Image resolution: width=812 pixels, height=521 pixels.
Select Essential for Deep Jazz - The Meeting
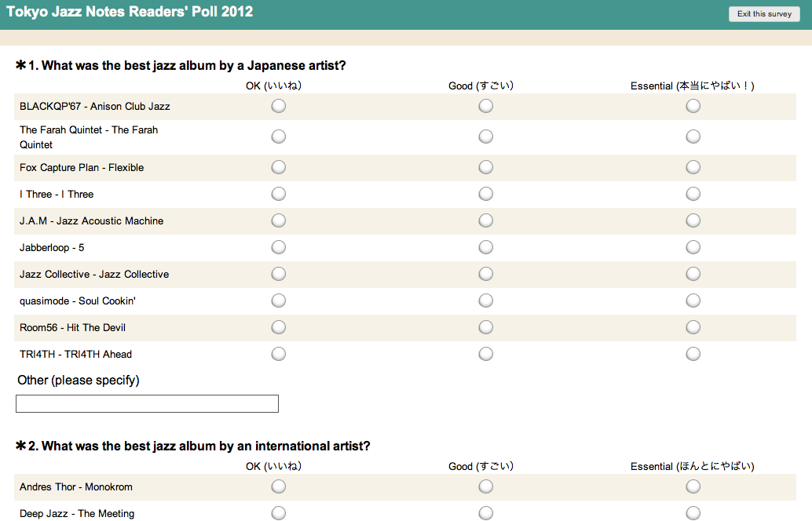pyautogui.click(x=693, y=513)
